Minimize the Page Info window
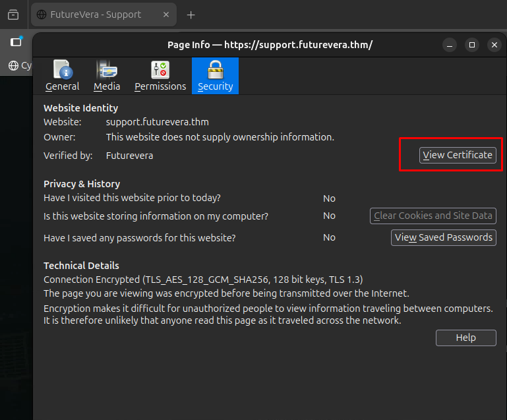The height and width of the screenshot is (420, 507). point(450,45)
